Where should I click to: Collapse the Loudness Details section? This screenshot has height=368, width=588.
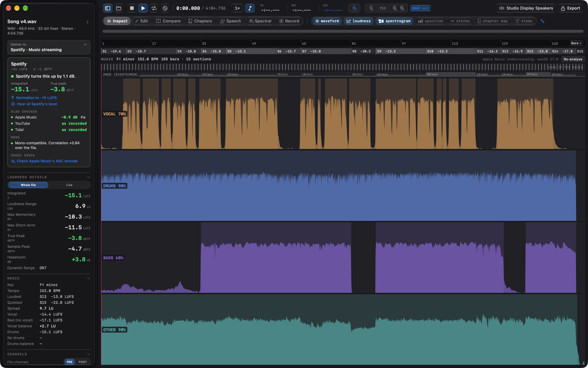tap(88, 177)
